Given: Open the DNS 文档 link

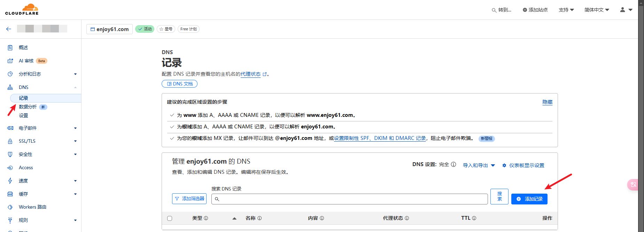Looking at the screenshot, I should click(x=180, y=84).
